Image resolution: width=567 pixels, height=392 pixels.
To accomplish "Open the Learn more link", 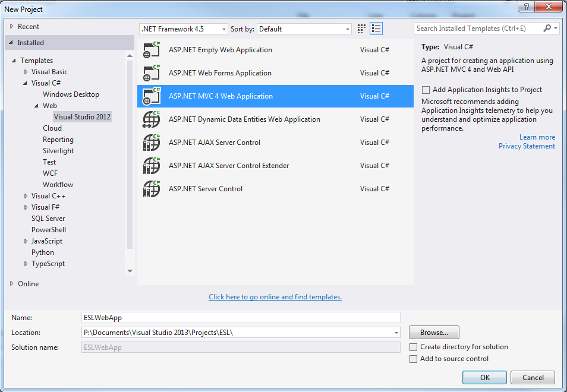I will coord(537,137).
